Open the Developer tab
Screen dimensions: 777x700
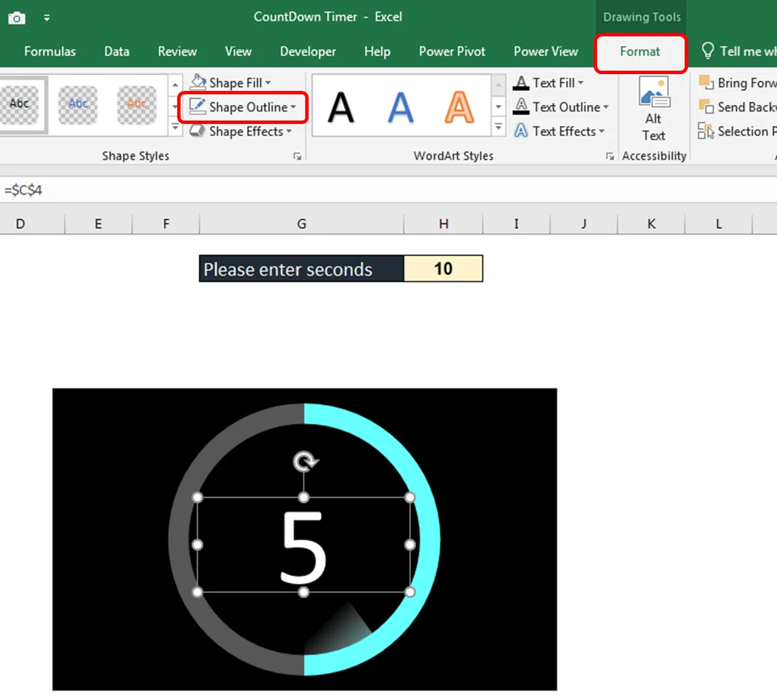click(x=307, y=52)
